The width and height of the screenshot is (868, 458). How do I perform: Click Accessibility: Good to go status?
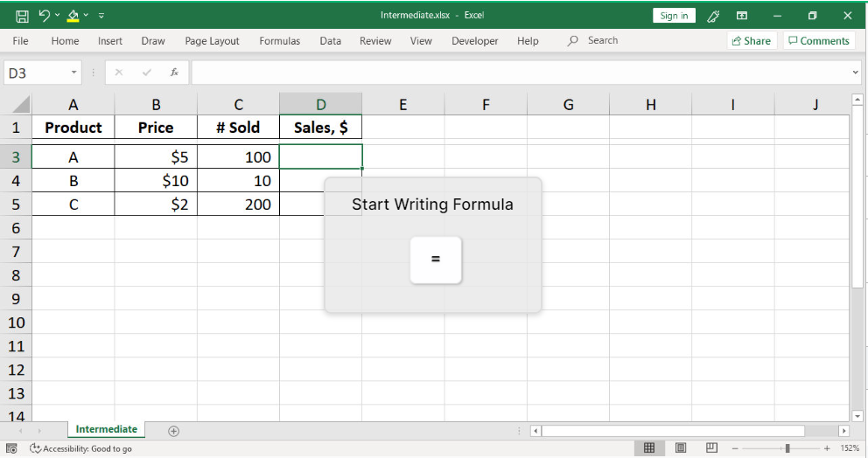pyautogui.click(x=81, y=448)
